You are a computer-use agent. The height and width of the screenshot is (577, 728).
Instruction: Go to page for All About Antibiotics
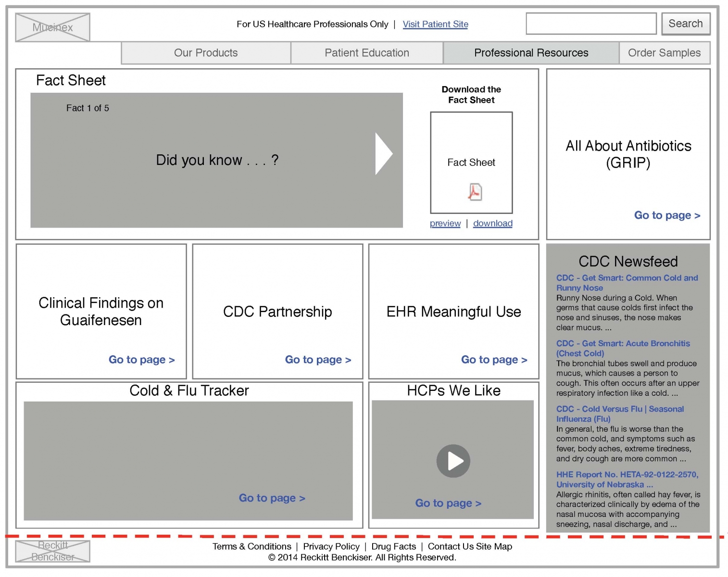pos(667,215)
